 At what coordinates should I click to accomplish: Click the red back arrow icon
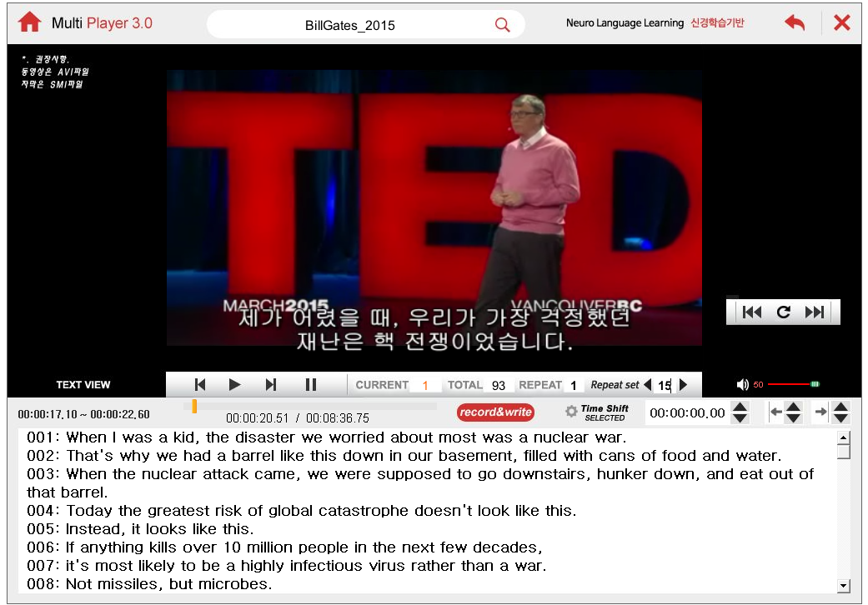point(795,22)
